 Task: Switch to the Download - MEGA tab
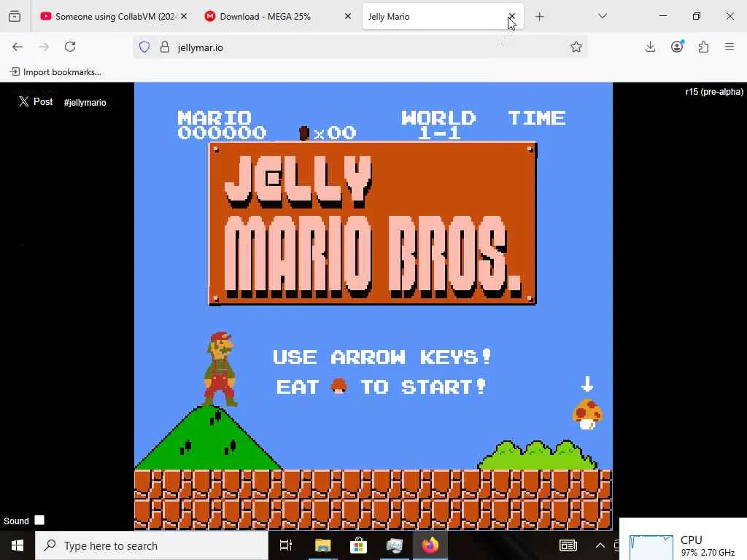point(278,16)
